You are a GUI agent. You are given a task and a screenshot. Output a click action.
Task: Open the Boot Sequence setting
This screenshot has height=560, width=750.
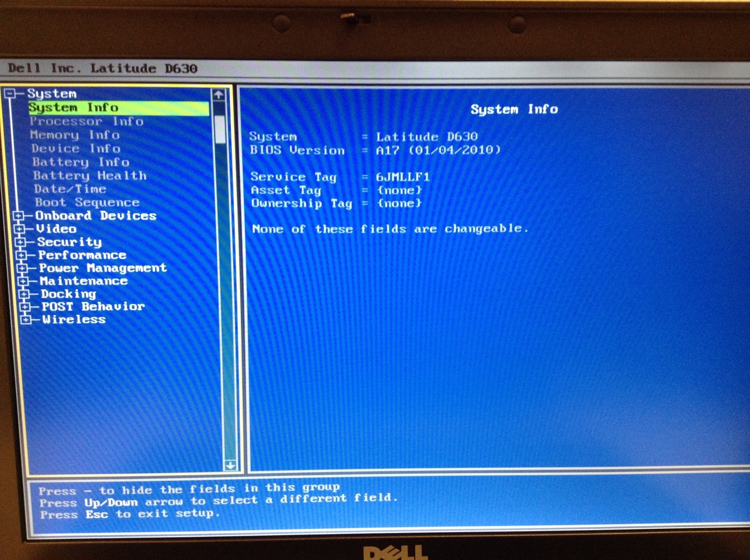tap(87, 202)
